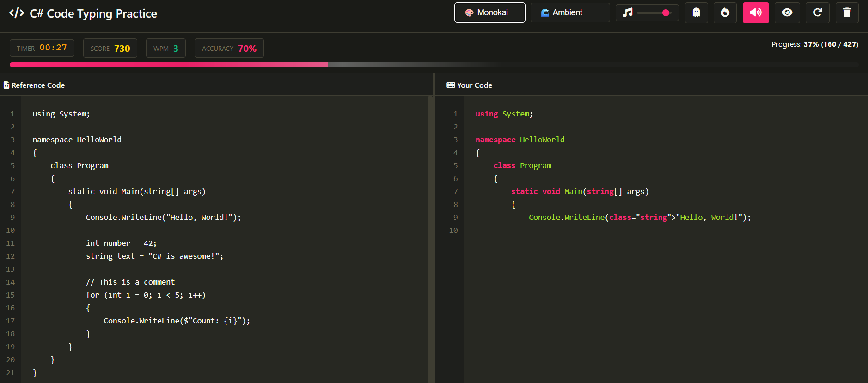
Task: Open the Monokai theme dropdown
Action: [489, 12]
